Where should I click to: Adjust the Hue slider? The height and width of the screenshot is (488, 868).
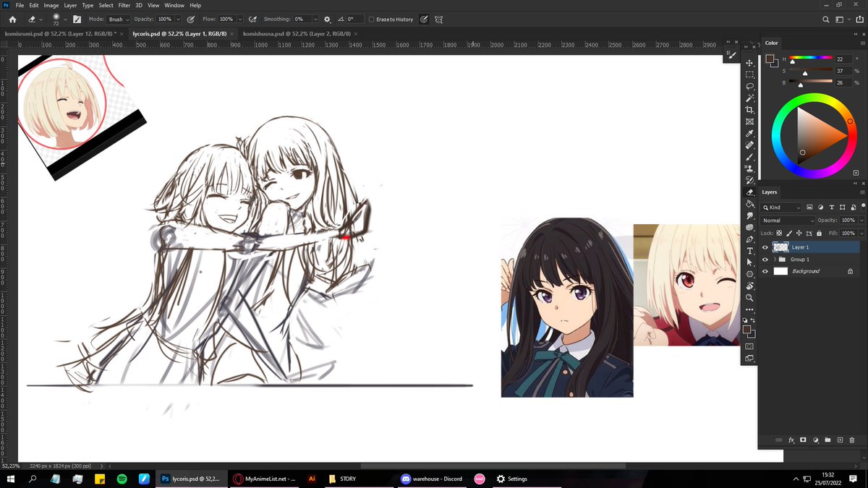coord(810,59)
